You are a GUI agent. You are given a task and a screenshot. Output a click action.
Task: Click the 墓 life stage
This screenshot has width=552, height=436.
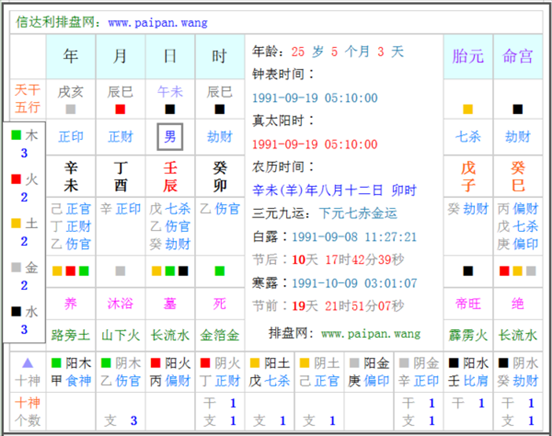point(170,304)
